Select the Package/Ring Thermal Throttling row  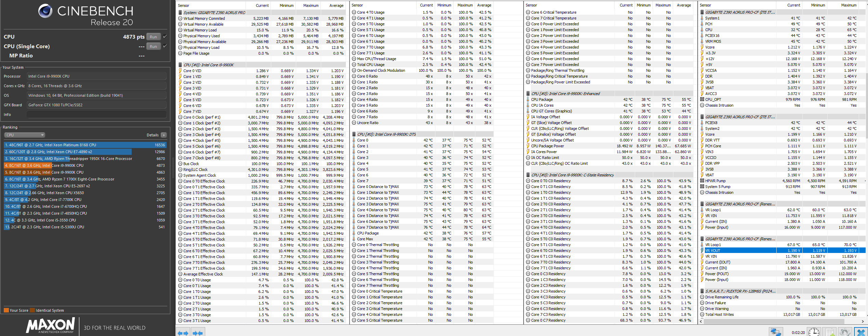coord(609,70)
